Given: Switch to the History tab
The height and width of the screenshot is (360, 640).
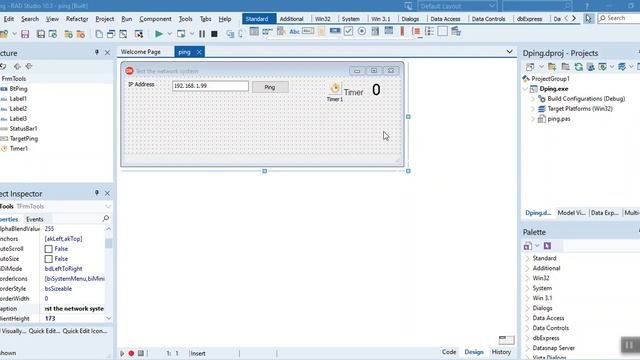Looking at the screenshot, I should [x=501, y=352].
